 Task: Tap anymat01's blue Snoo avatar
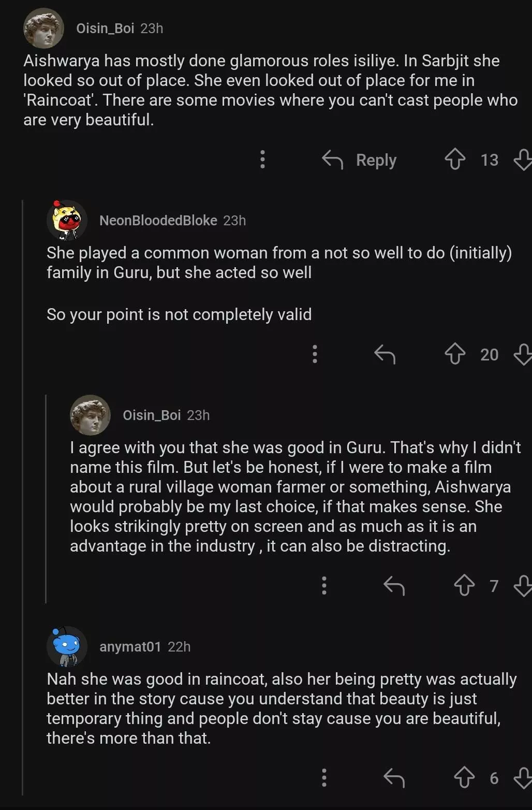[67, 646]
